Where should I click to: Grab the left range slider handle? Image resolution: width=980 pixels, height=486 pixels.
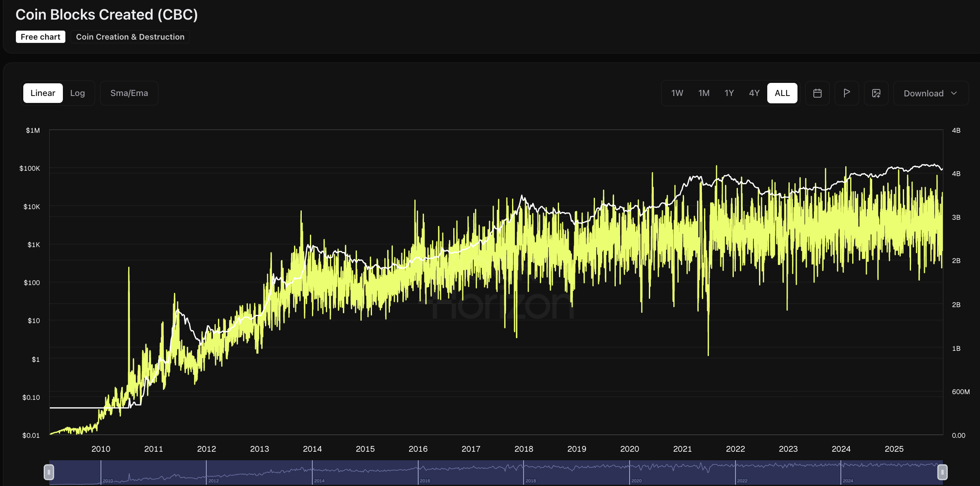pyautogui.click(x=49, y=472)
